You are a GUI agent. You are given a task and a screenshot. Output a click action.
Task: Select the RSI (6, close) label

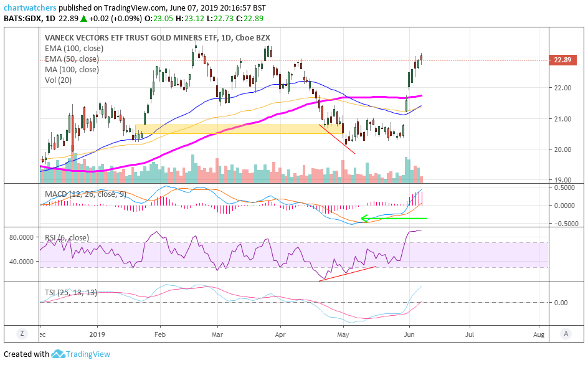pyautogui.click(x=67, y=237)
